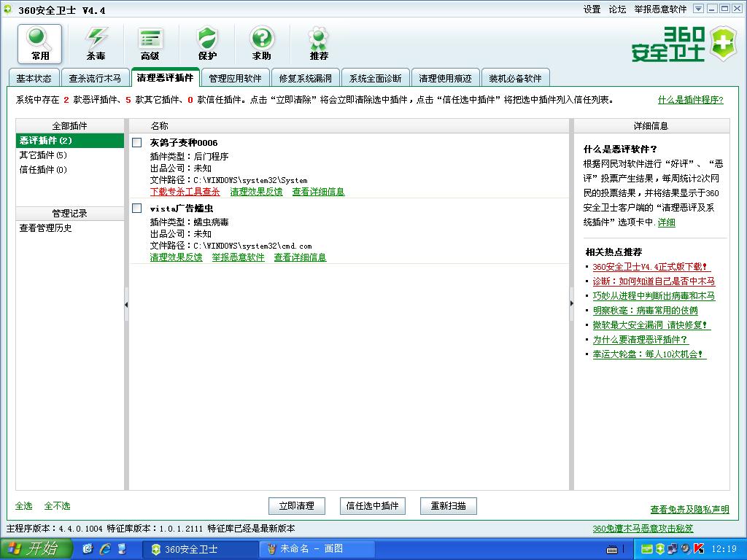Switch to the 清理使用痕迹 tab
This screenshot has height=560, width=747.
click(x=446, y=79)
